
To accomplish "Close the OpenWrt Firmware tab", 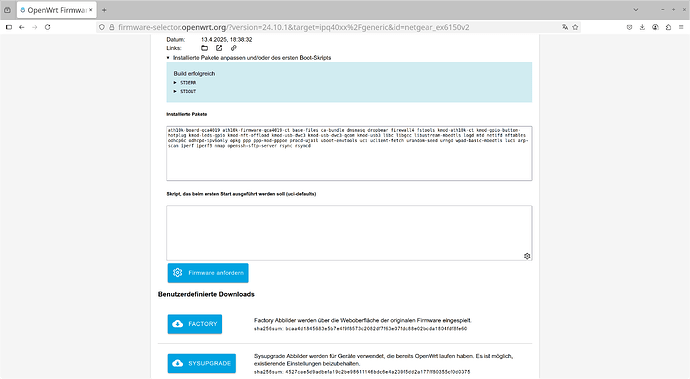I will click(x=91, y=10).
